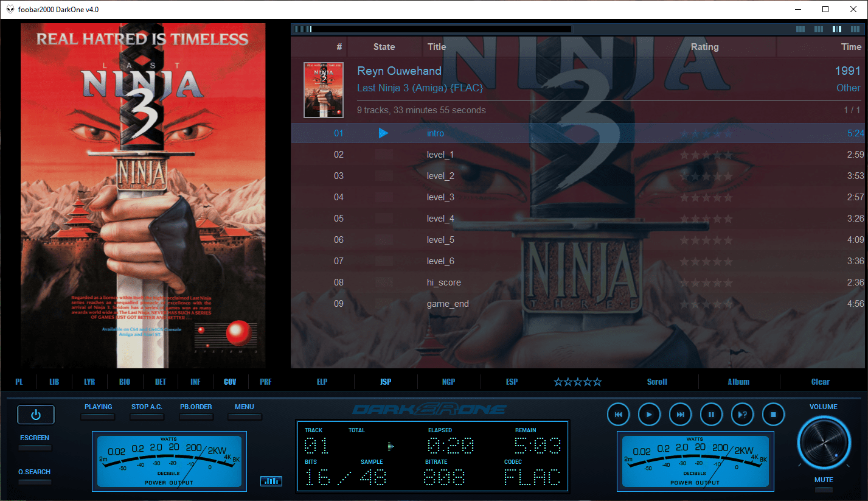
Task: Click the rating stars for level_1
Action: (x=706, y=155)
